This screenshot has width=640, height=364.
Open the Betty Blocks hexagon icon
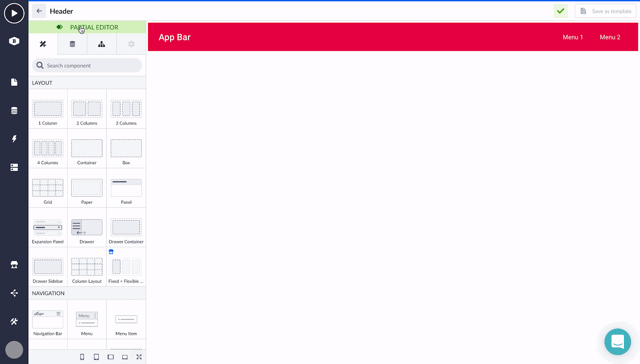pyautogui.click(x=14, y=41)
